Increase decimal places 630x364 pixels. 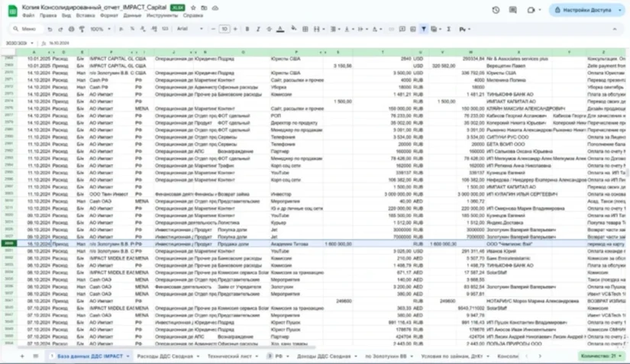click(x=154, y=29)
